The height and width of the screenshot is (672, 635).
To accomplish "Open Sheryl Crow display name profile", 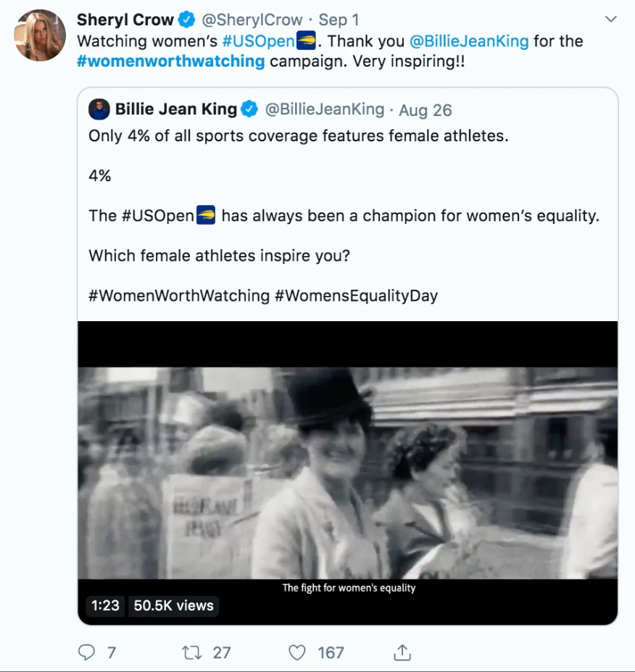I will coord(125,20).
